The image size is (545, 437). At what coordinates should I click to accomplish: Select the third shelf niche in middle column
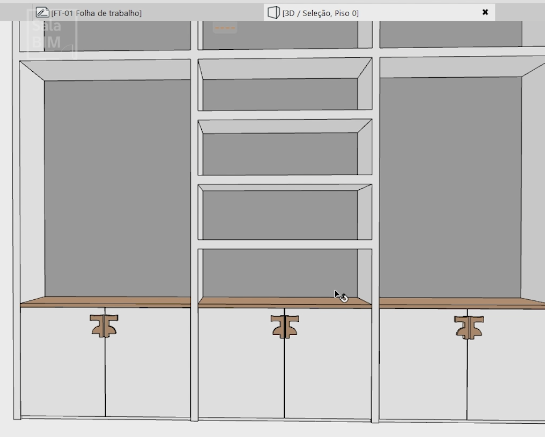point(285,212)
